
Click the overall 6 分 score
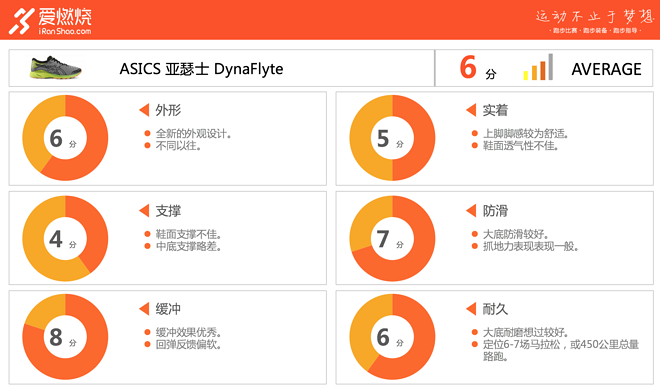(477, 67)
